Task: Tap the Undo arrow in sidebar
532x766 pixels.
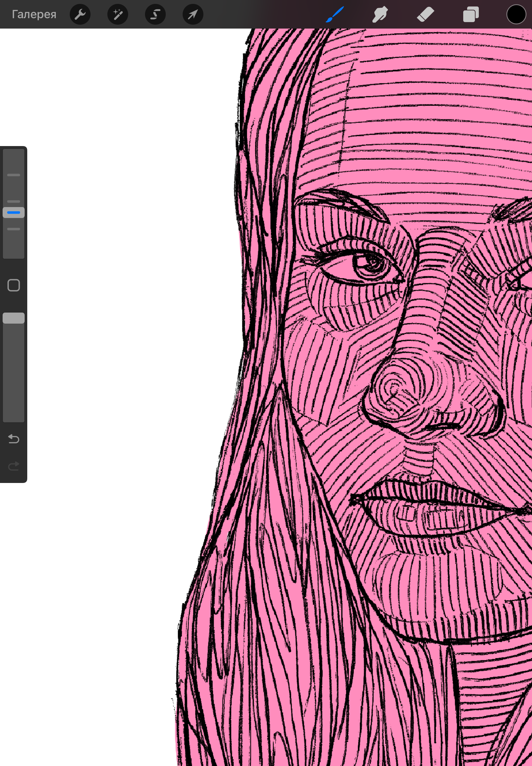Action: 14,439
